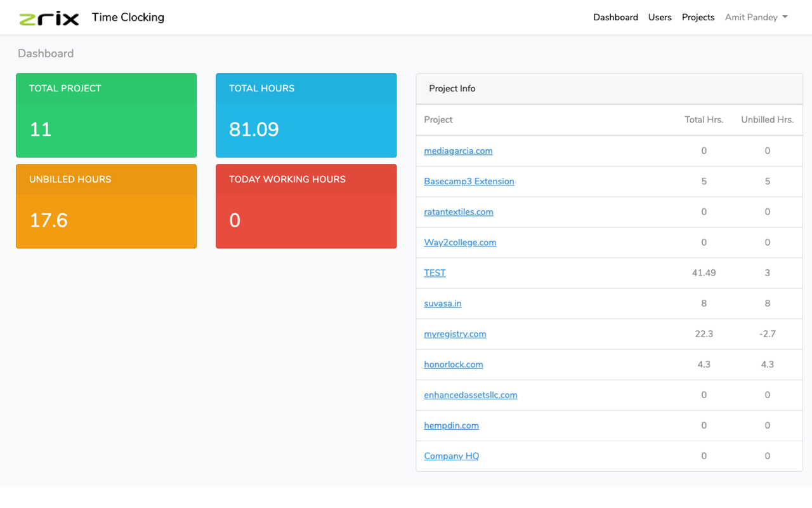
Task: Click the Total Project summary card
Action: (x=106, y=115)
